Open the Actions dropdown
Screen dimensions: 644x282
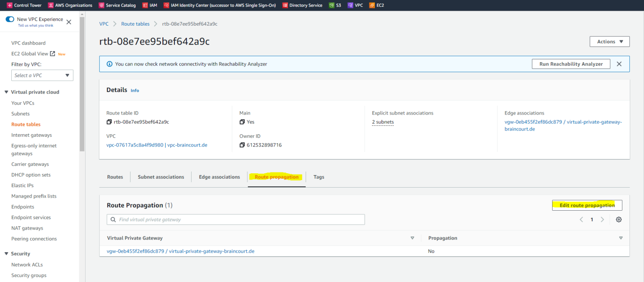609,41
